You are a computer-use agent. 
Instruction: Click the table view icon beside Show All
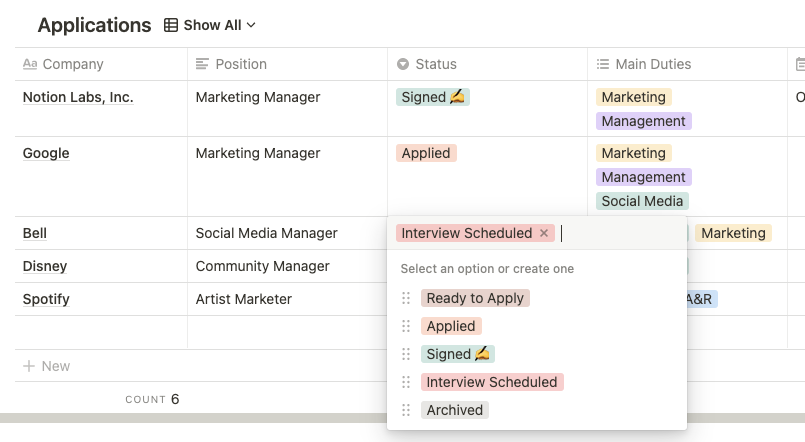[x=171, y=25]
